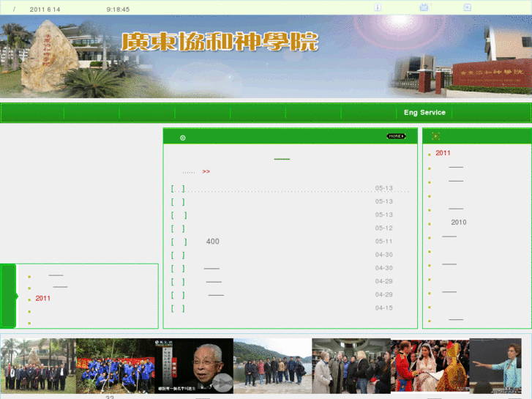Viewport: 532px width, 399px height.
Task: Click the info icon in top bar
Action: (378, 7)
